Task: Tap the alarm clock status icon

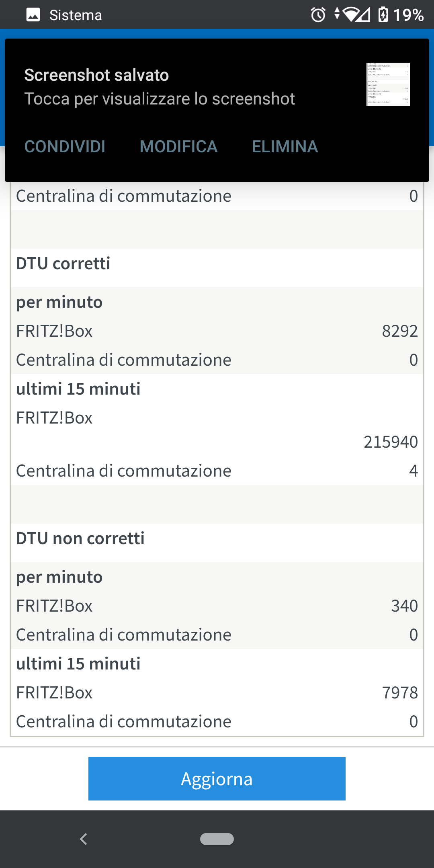Action: click(318, 15)
